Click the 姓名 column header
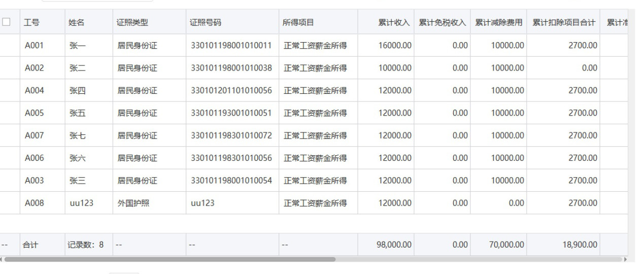Viewport: 644px width, 274px height. tap(77, 23)
